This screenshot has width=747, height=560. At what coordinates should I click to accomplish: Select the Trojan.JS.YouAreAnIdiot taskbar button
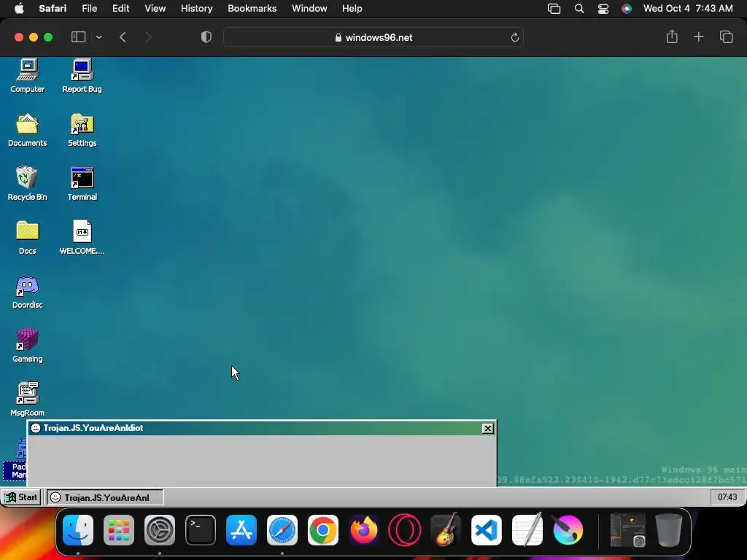tap(105, 497)
